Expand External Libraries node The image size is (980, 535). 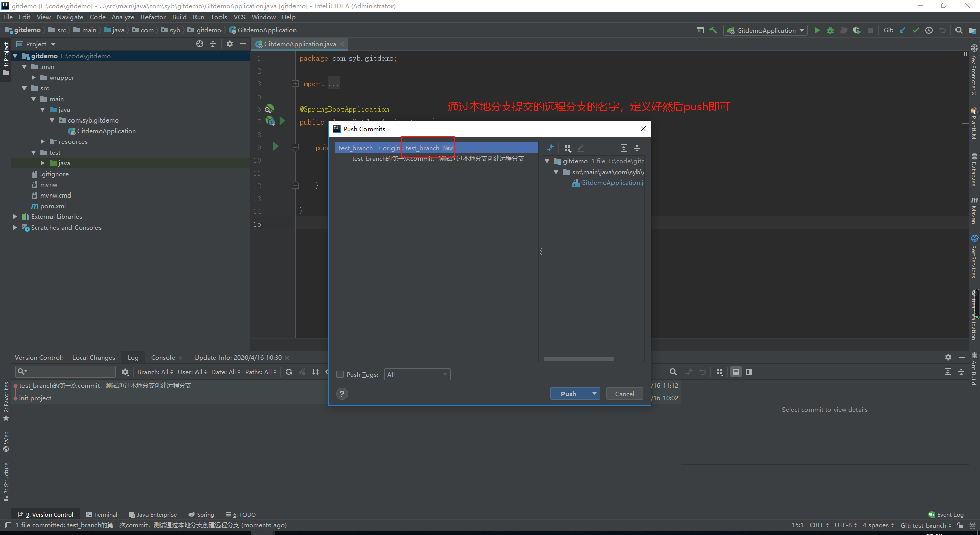(15, 217)
